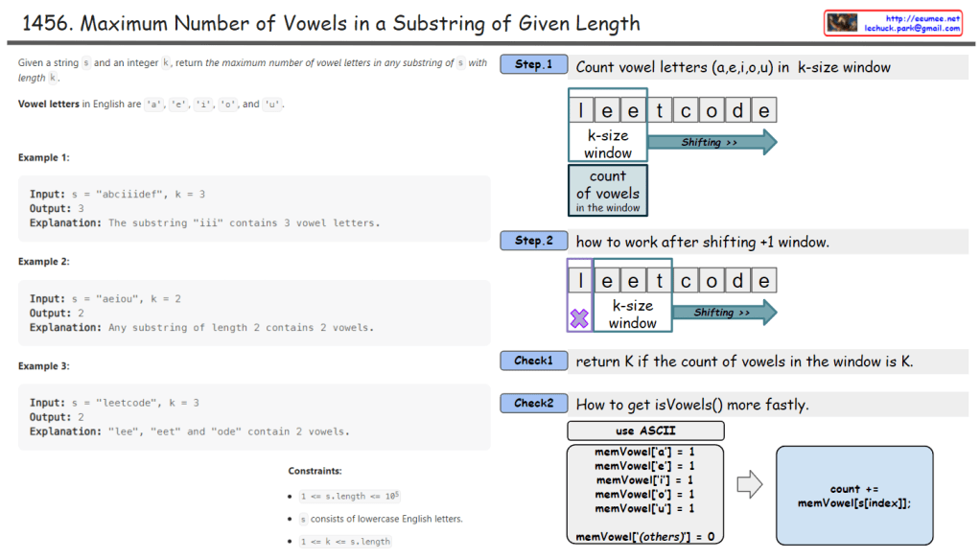Click the 'count of vowels in the window' box
The width and height of the screenshot is (980, 559).
(x=607, y=191)
